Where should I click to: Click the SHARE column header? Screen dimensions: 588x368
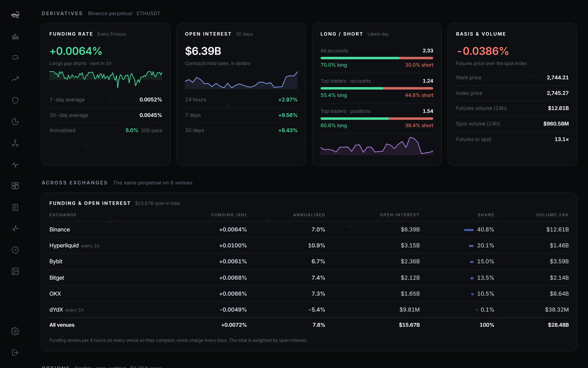[486, 215]
